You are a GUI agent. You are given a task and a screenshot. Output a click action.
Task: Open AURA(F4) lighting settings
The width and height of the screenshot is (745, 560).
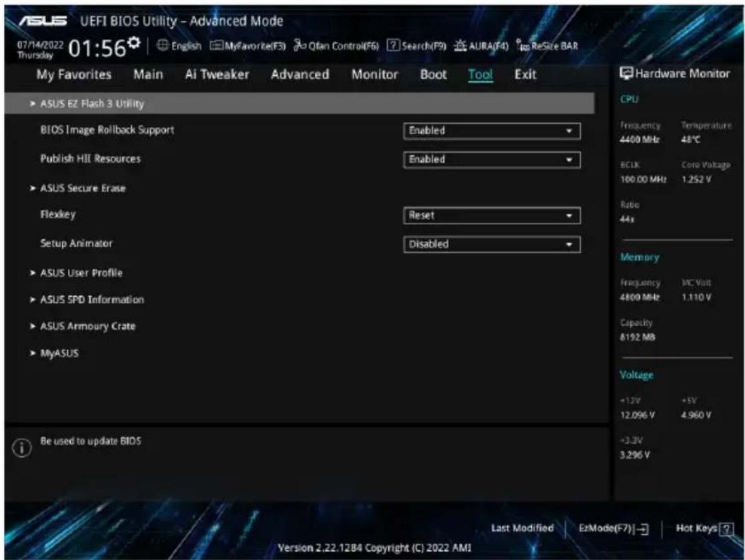[481, 45]
